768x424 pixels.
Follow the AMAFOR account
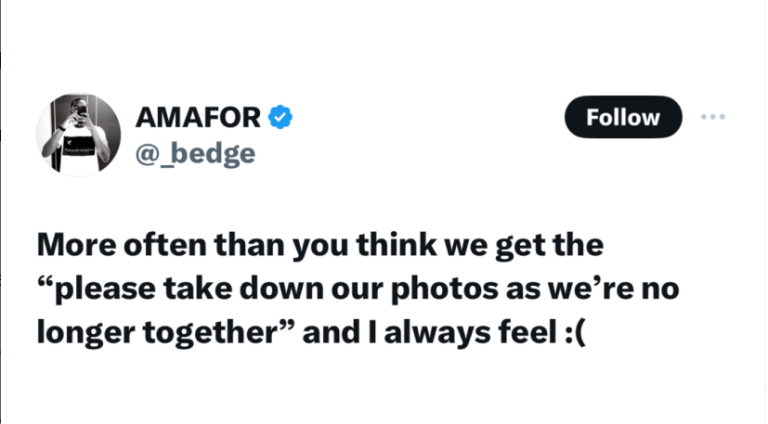(622, 117)
